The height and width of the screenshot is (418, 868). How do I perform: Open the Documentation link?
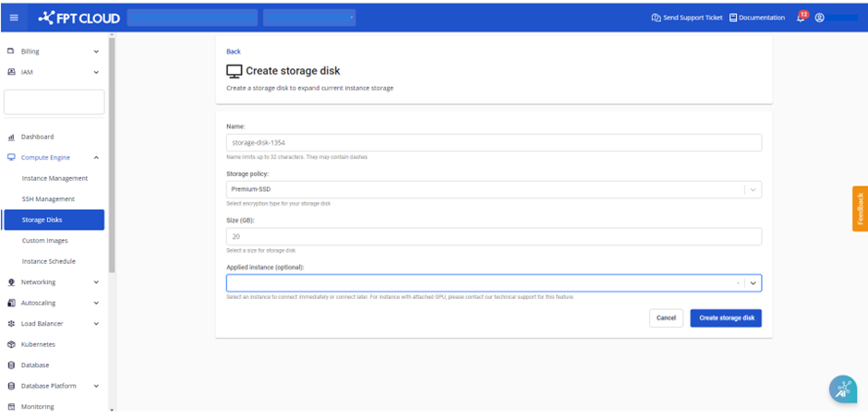click(756, 18)
